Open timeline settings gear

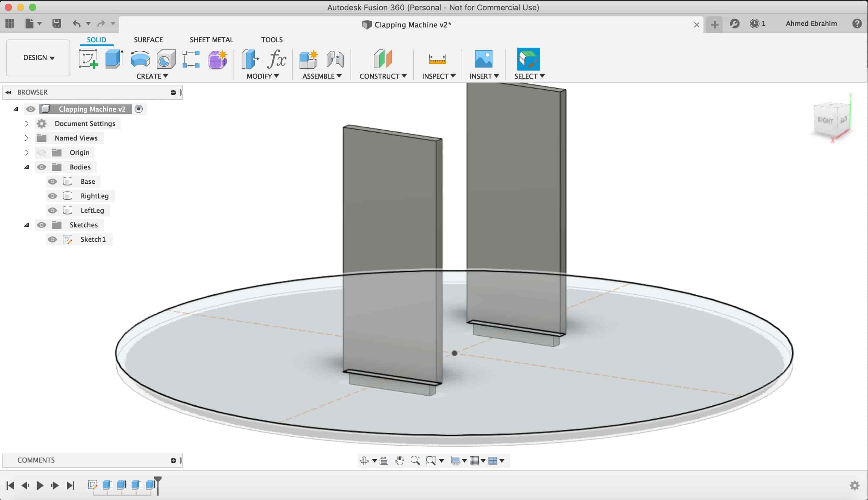[855, 485]
